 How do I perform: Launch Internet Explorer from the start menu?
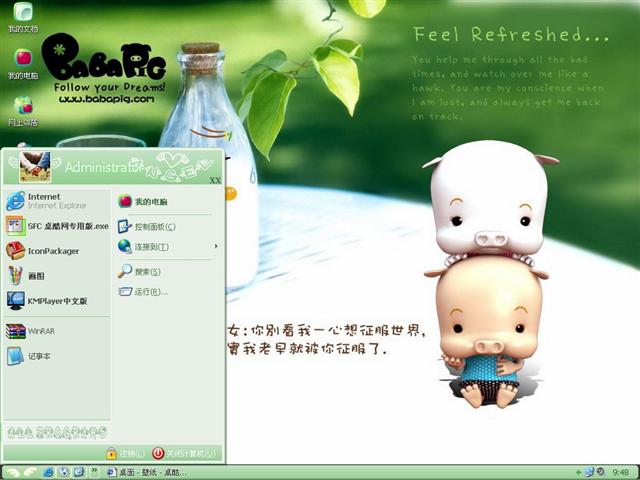pos(56,201)
